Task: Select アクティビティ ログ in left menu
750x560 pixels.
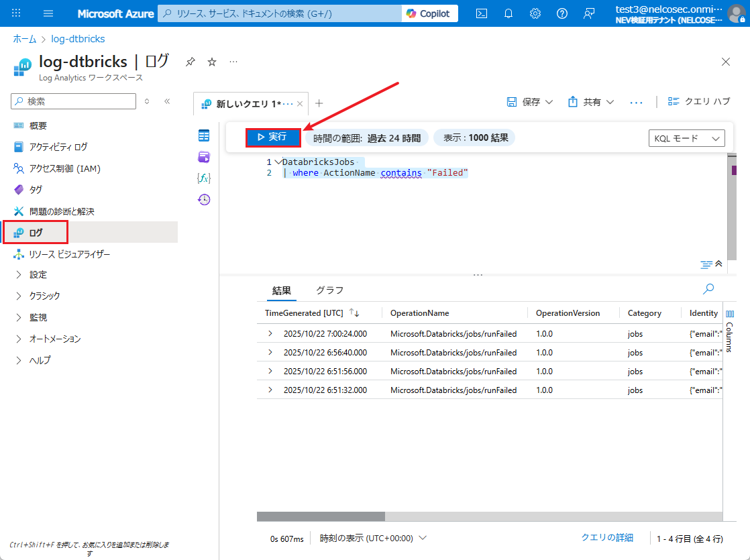Action: 58,147
